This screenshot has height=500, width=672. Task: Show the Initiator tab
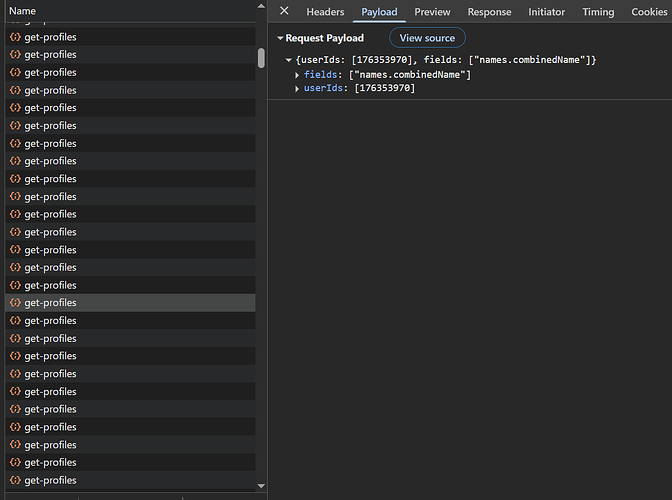click(x=546, y=12)
